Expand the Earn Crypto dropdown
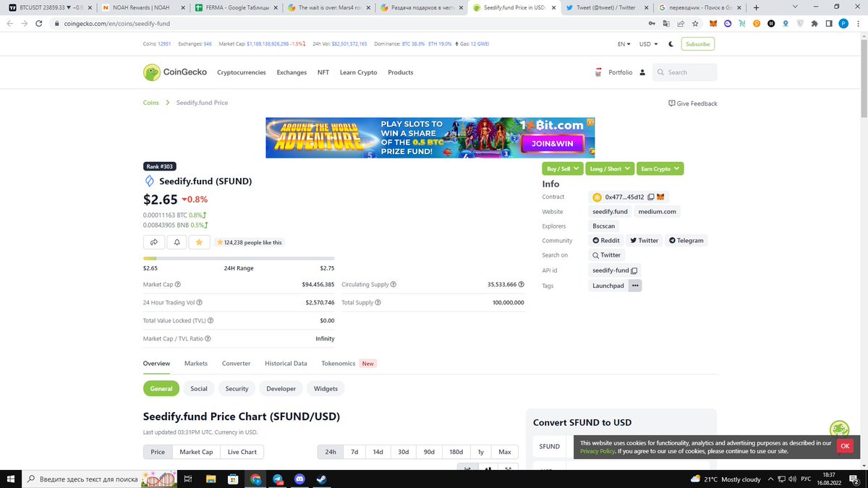Image resolution: width=868 pixels, height=488 pixels. click(x=660, y=168)
